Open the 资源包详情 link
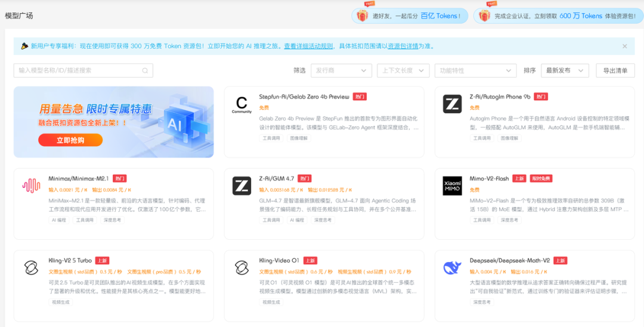This screenshot has width=644, height=327. [403, 46]
